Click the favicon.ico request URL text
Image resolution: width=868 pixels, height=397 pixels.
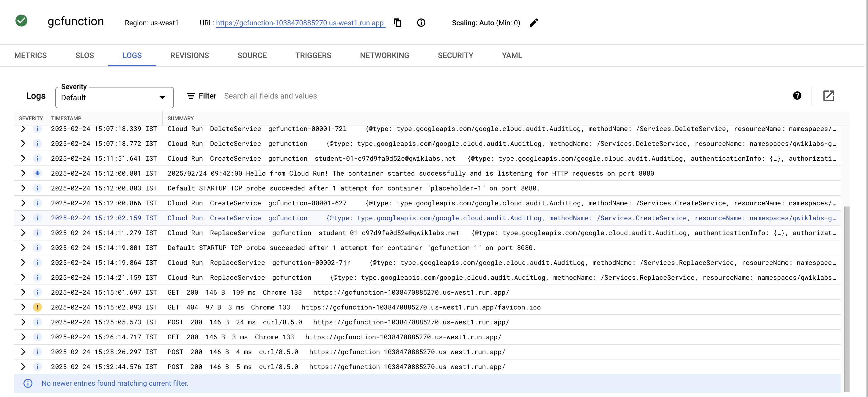point(421,307)
